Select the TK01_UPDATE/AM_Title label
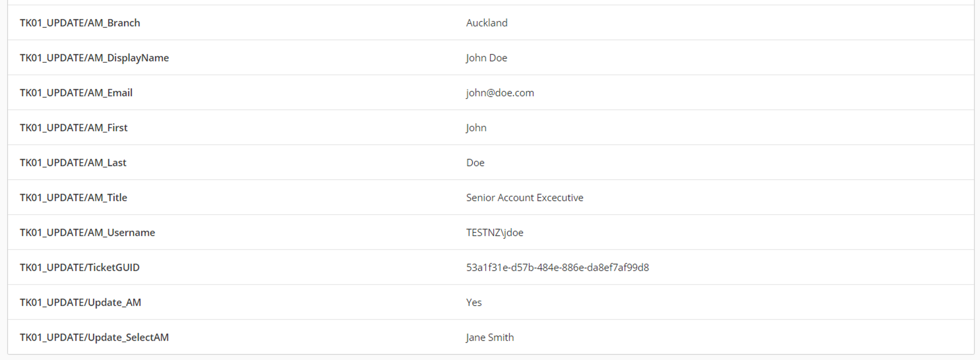The image size is (980, 360). (74, 198)
